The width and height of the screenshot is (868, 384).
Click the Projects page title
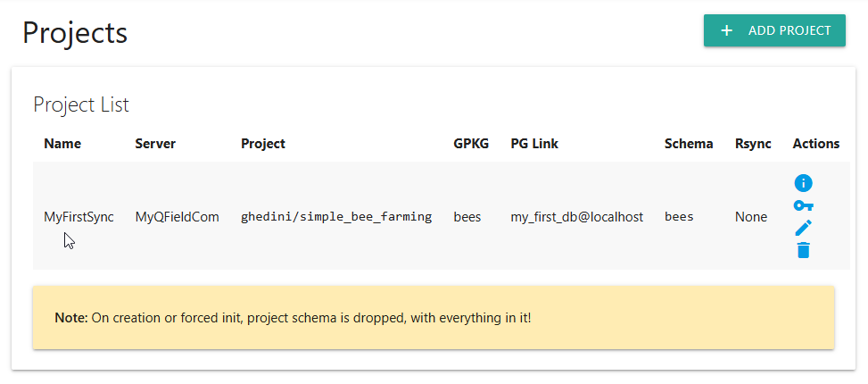point(75,33)
